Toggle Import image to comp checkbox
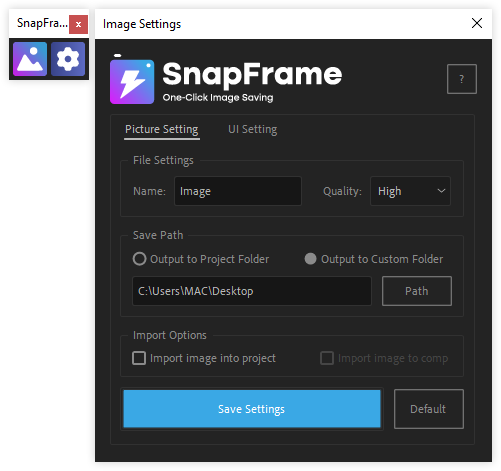Viewport: 501px width, 471px height. coord(327,358)
